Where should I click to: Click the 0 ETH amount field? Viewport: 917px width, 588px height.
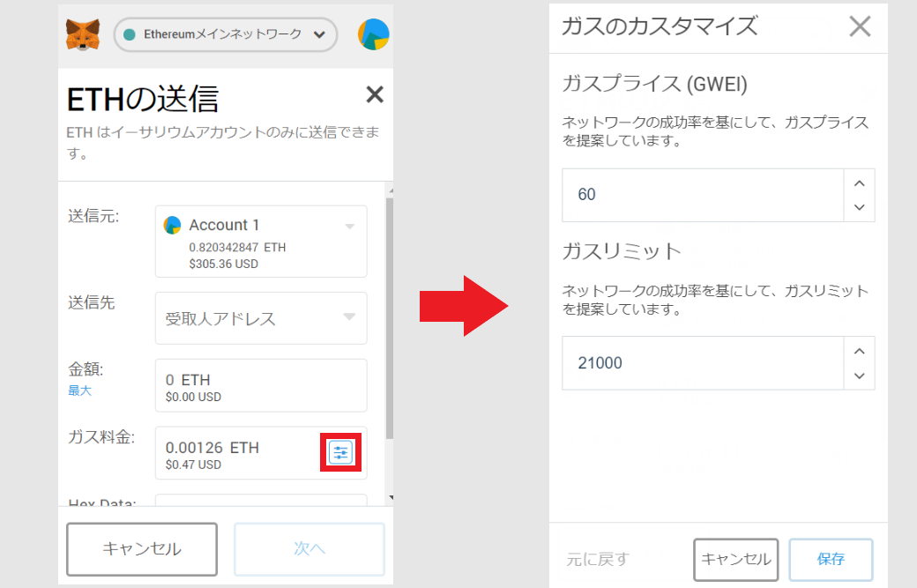click(261, 386)
